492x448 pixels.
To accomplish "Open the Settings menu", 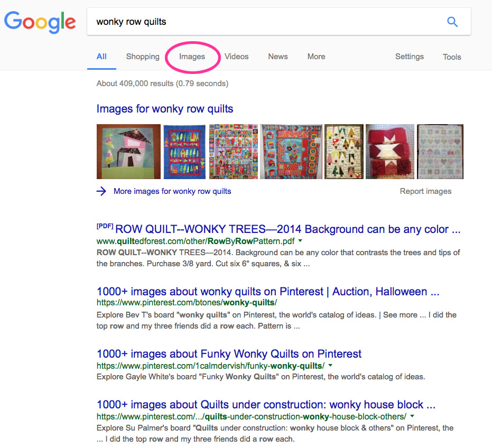I will click(x=409, y=57).
